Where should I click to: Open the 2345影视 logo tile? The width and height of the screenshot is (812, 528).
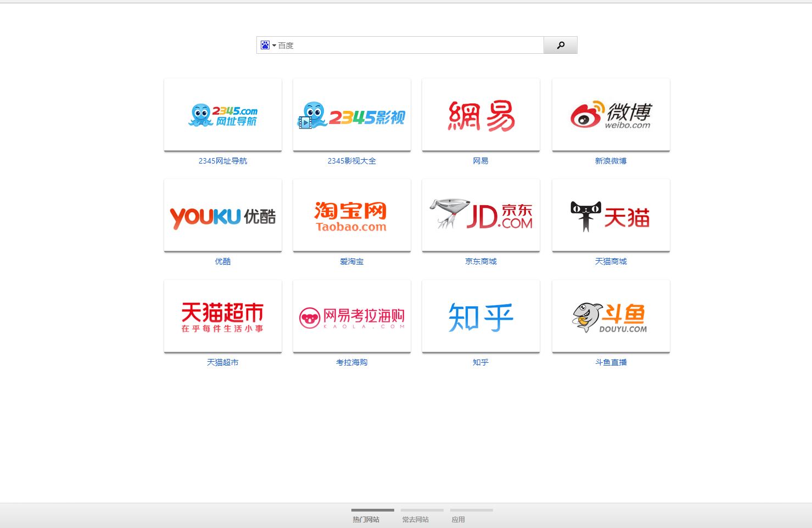352,114
